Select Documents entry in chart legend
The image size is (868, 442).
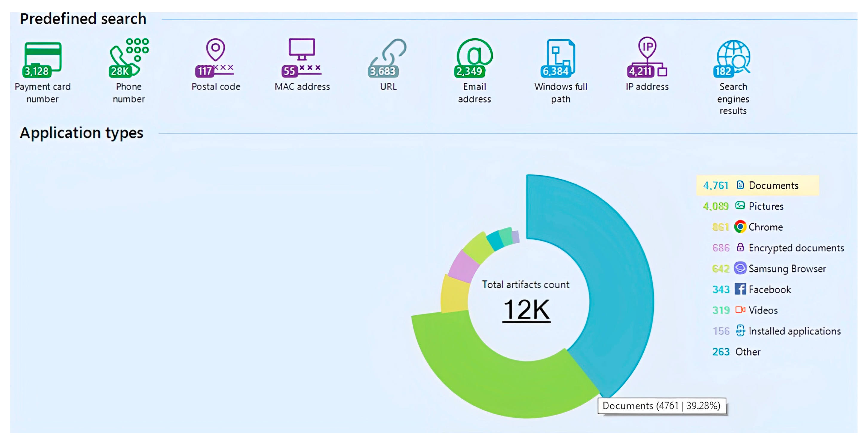tap(773, 185)
